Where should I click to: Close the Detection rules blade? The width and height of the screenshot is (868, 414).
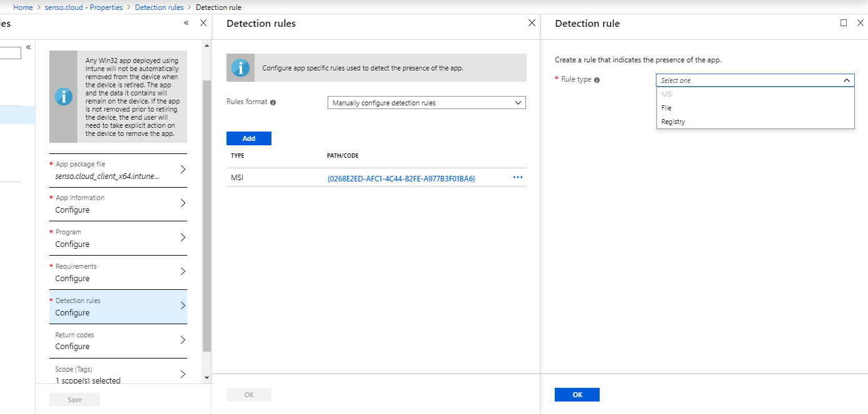pos(532,23)
